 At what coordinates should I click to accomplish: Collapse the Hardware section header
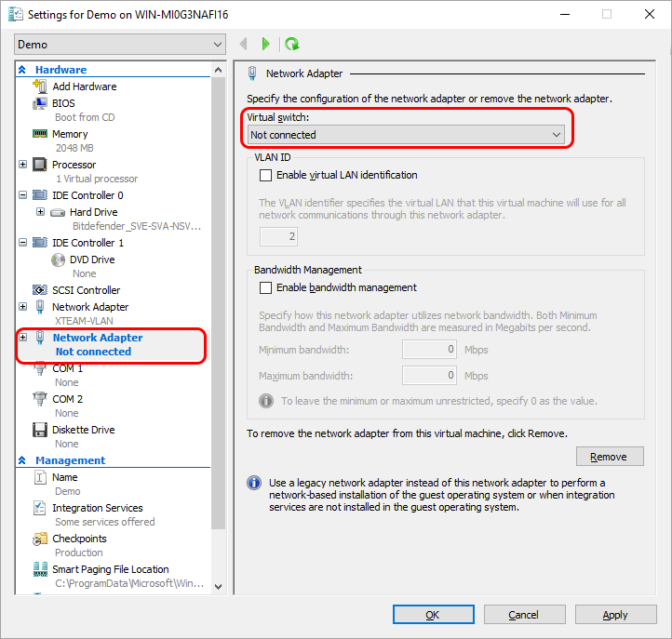click(x=22, y=70)
